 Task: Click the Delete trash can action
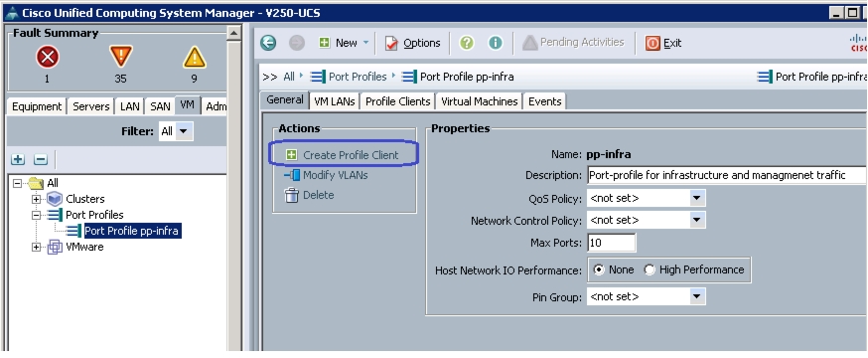point(310,195)
